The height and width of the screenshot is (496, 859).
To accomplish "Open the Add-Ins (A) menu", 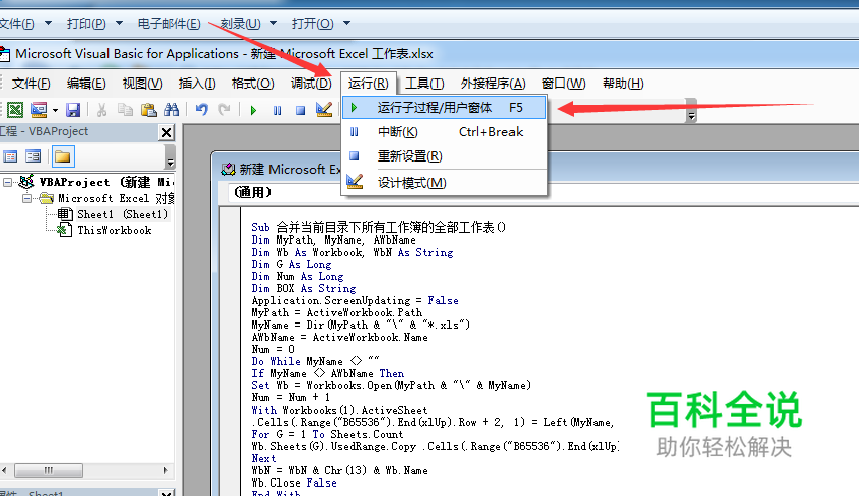I will tap(493, 83).
